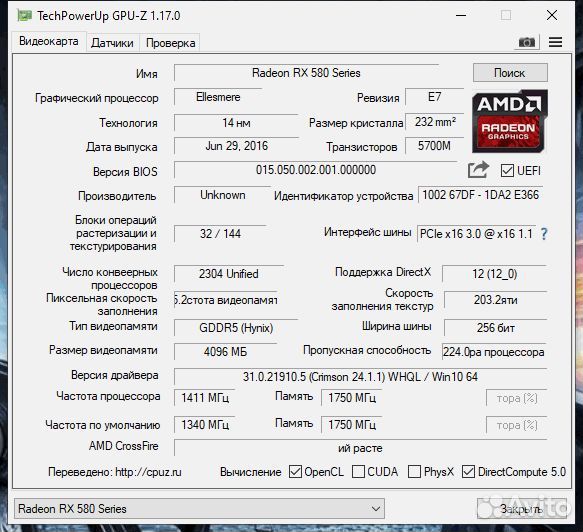Click the release date Jun 29, 2016
The image size is (583, 532).
(236, 146)
